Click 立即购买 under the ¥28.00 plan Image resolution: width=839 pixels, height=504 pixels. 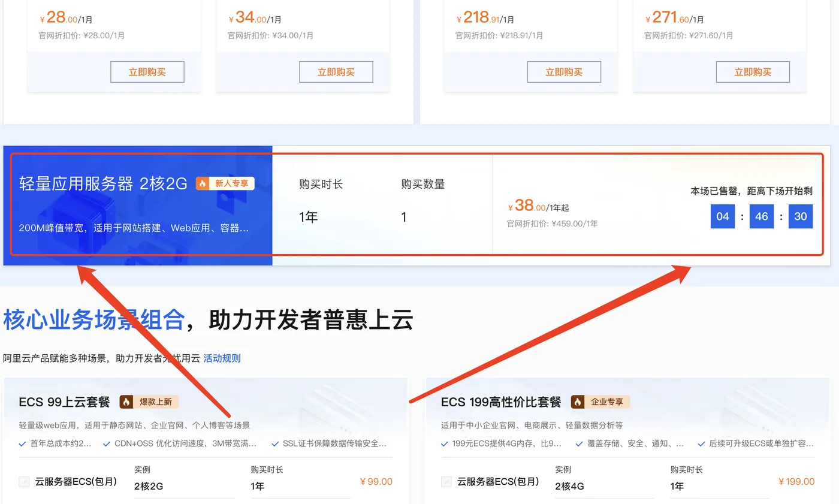tap(147, 72)
